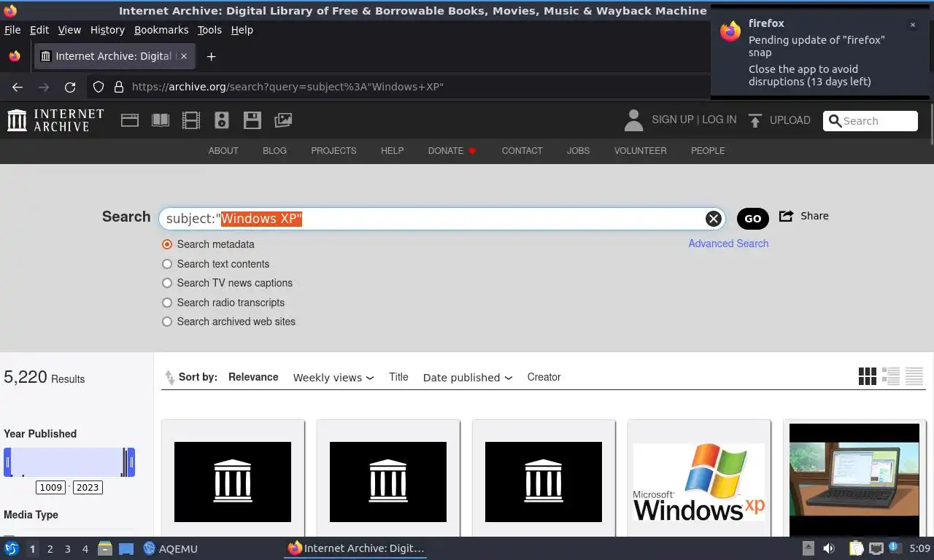Switch to detailed list view
The image size is (934, 560).
pyautogui.click(x=891, y=376)
